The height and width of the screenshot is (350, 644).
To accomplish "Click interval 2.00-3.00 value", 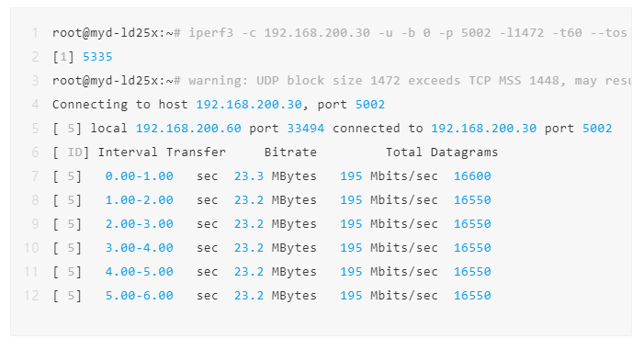I will [x=140, y=224].
